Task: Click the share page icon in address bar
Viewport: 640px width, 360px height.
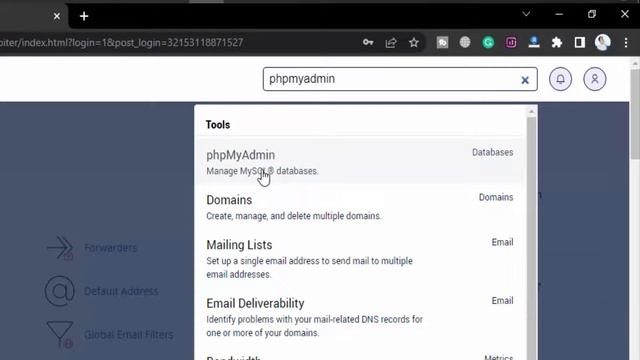Action: click(391, 42)
